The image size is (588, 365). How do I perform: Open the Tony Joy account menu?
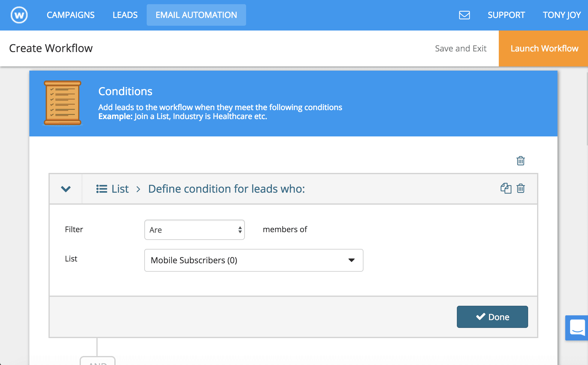562,15
